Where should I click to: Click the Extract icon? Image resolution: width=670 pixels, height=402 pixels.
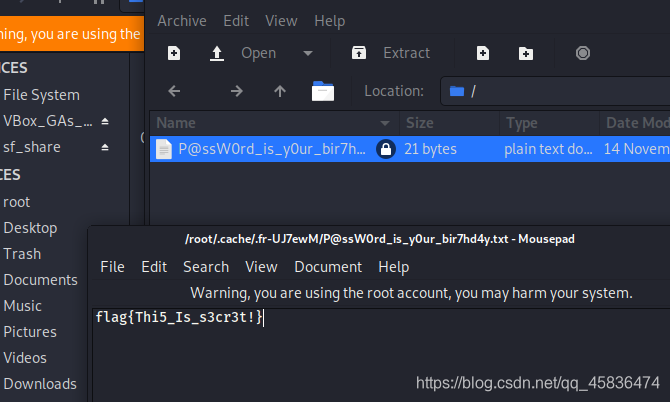[x=359, y=53]
